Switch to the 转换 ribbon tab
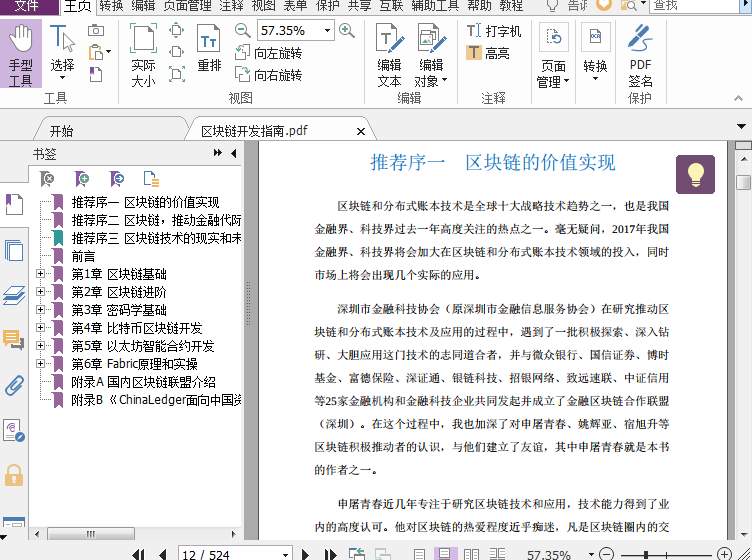 click(x=111, y=6)
